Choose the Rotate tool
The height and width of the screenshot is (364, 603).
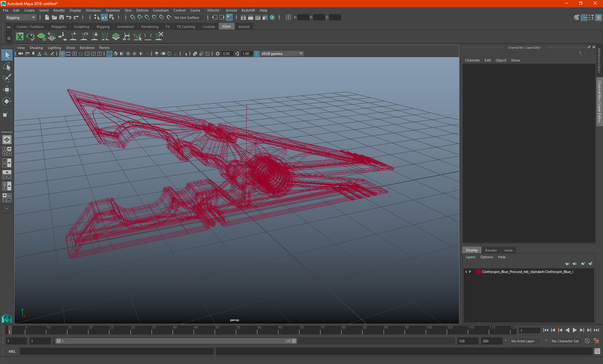7,101
